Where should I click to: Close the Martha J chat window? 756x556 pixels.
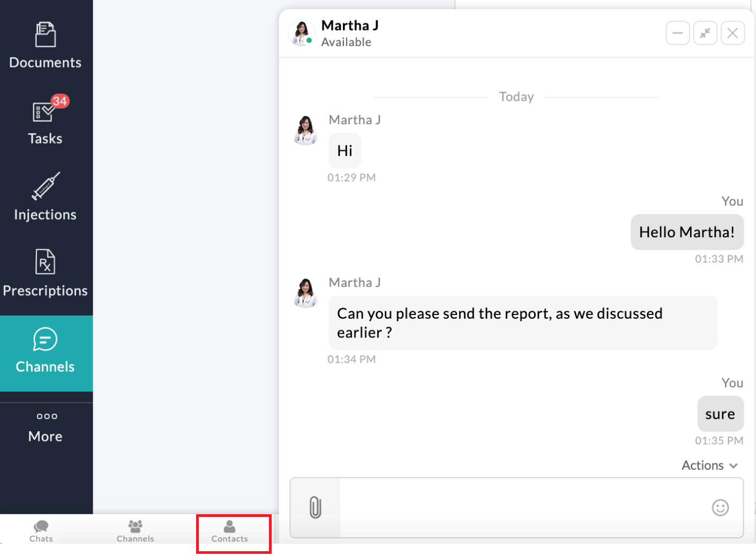tap(732, 33)
